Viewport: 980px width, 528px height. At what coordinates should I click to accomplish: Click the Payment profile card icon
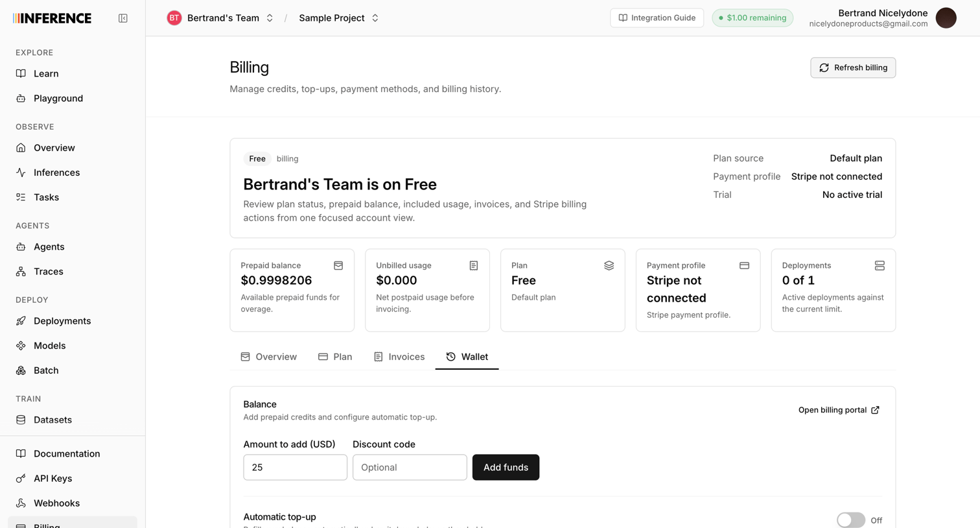744,265
